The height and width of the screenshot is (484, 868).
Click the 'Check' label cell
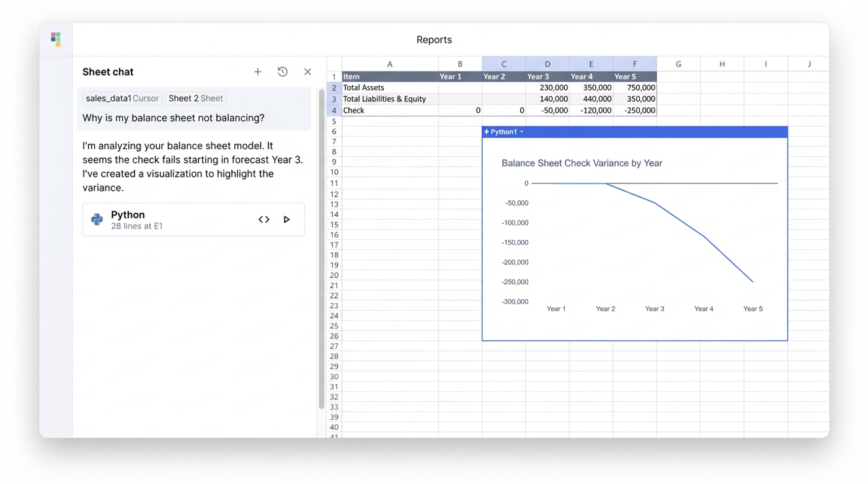click(x=390, y=110)
